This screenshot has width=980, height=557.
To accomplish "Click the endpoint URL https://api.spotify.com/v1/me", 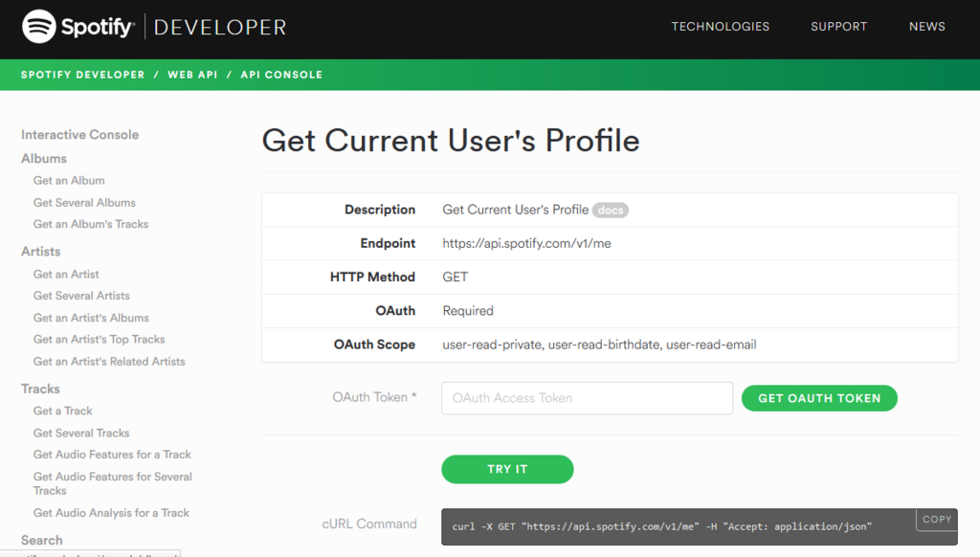I will [x=527, y=243].
